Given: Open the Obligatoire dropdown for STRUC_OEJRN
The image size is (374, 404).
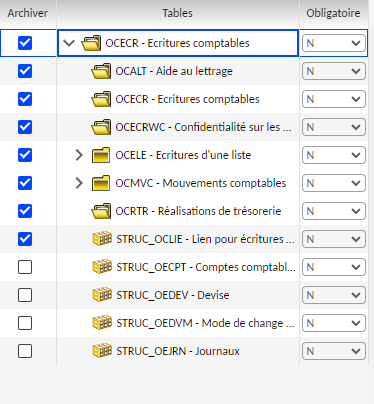Looking at the screenshot, I should (334, 351).
